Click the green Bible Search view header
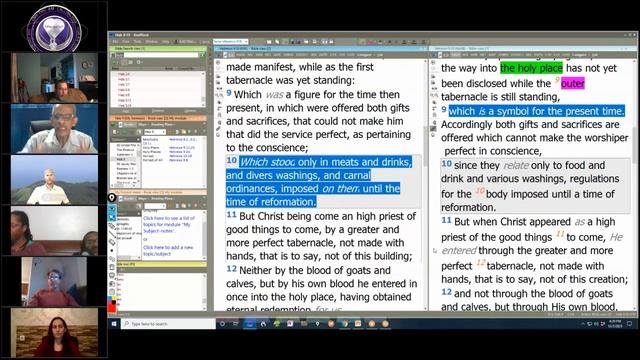The height and width of the screenshot is (360, 640). pos(158,49)
